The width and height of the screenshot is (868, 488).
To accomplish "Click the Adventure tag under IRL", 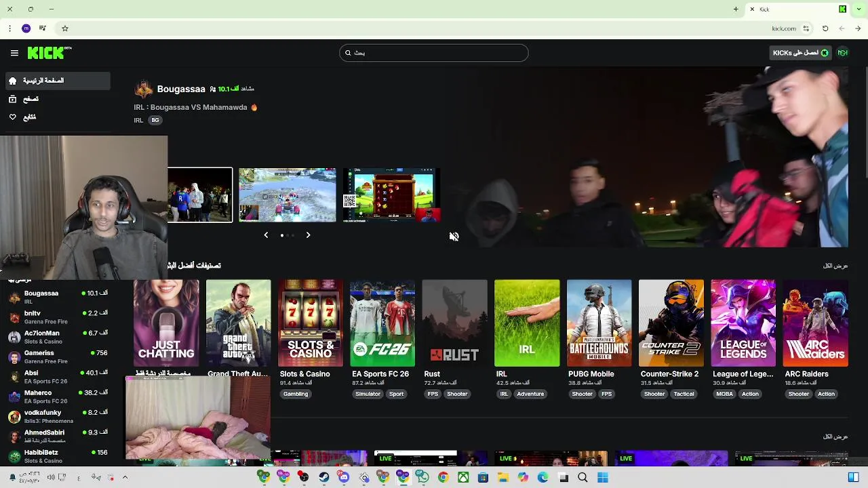I will coord(530,394).
